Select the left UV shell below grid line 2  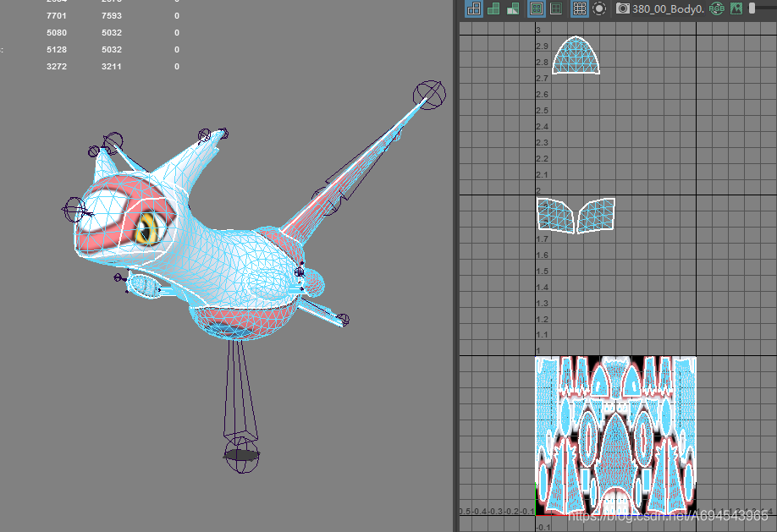click(555, 215)
